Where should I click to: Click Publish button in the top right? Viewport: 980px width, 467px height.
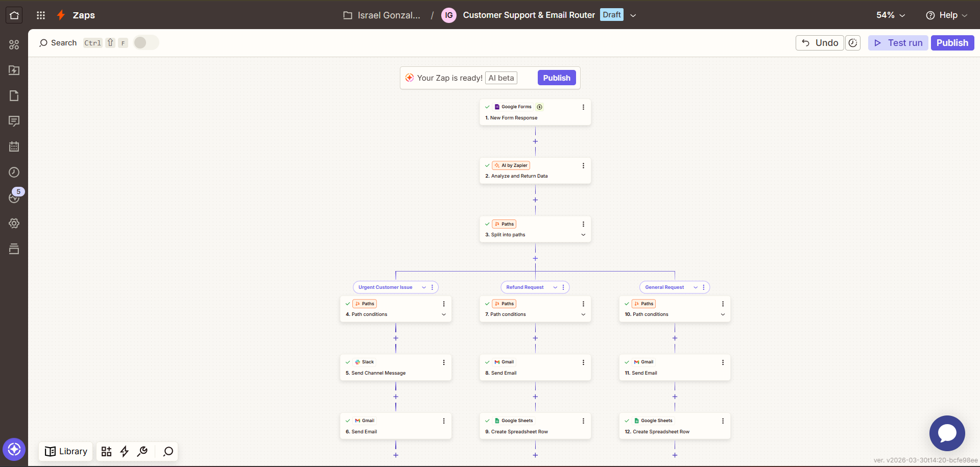[952, 43]
